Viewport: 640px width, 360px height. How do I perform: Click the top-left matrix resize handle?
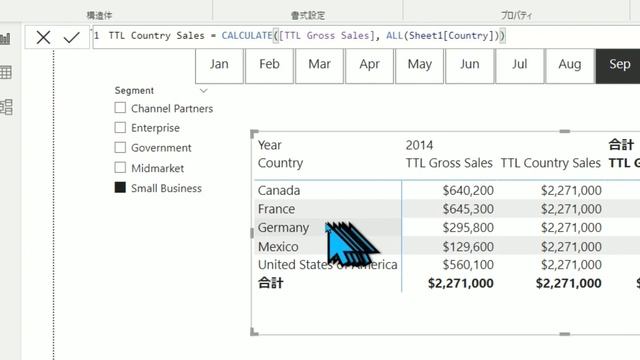253,133
